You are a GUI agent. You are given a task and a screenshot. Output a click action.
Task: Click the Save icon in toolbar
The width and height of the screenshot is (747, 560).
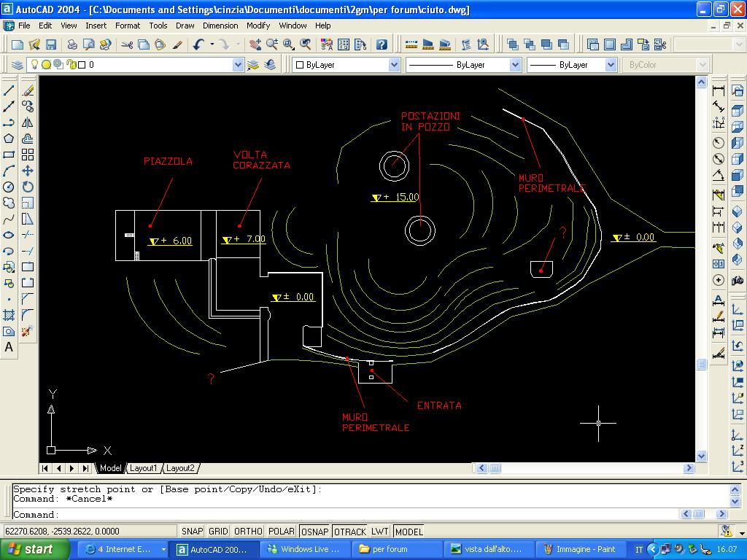[x=50, y=44]
